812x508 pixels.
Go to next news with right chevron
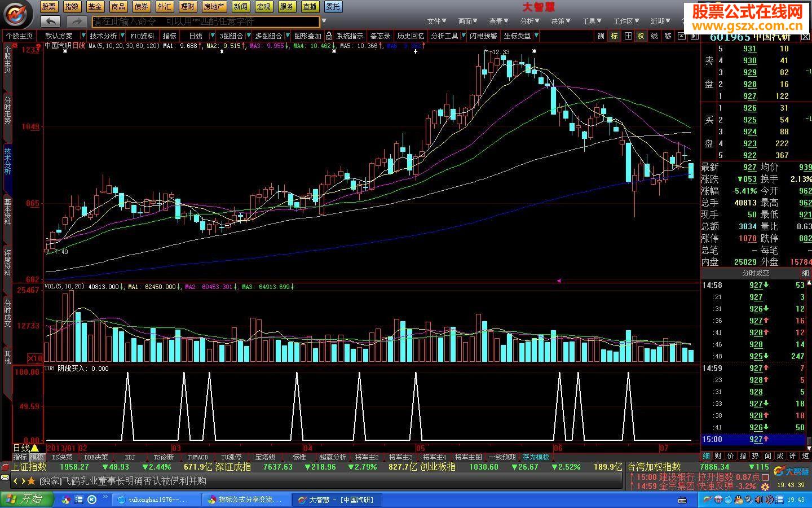point(23,481)
